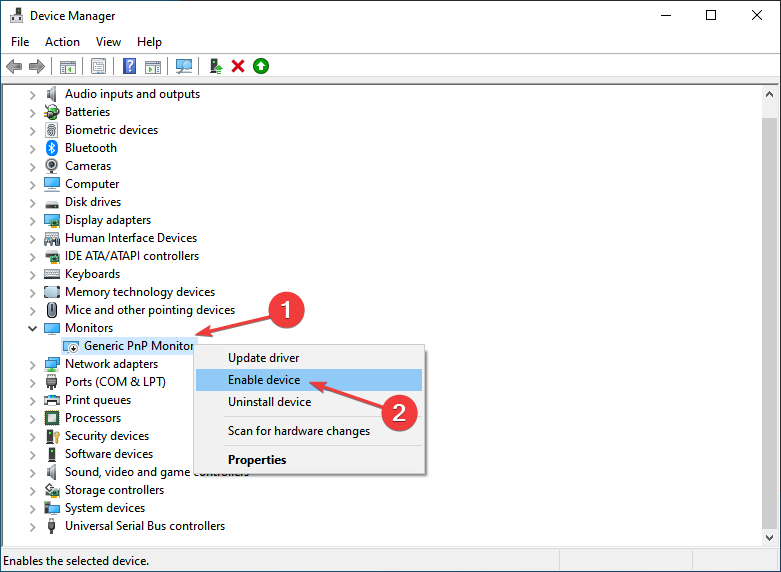Expand the Computer node chevron
The image size is (781, 572).
point(32,185)
